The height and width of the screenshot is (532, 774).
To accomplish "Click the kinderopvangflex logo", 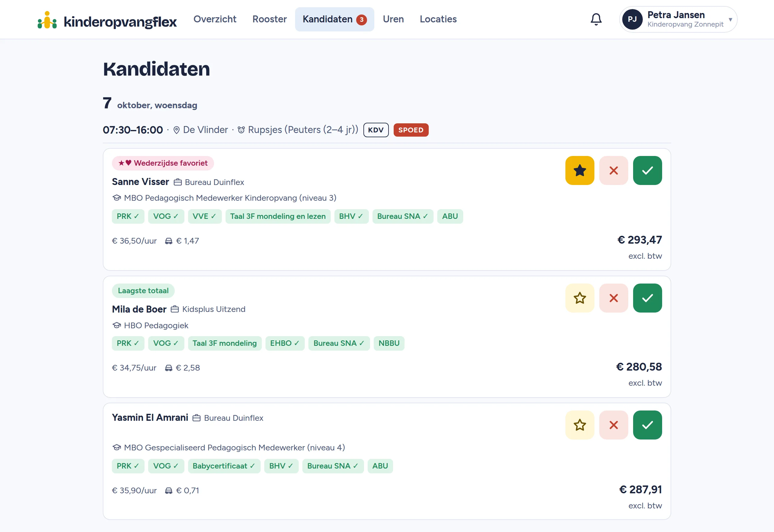I will (x=107, y=21).
